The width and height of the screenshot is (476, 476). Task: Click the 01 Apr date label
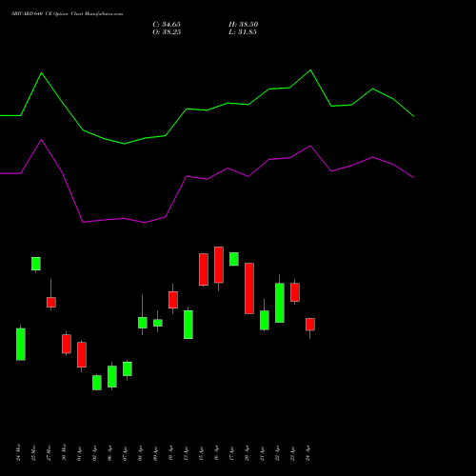click(79, 453)
